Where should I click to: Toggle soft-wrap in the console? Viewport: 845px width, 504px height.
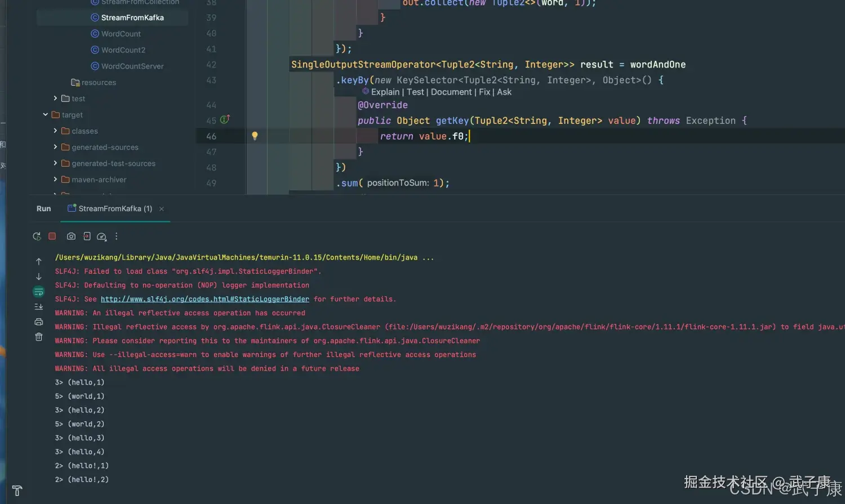pyautogui.click(x=39, y=292)
